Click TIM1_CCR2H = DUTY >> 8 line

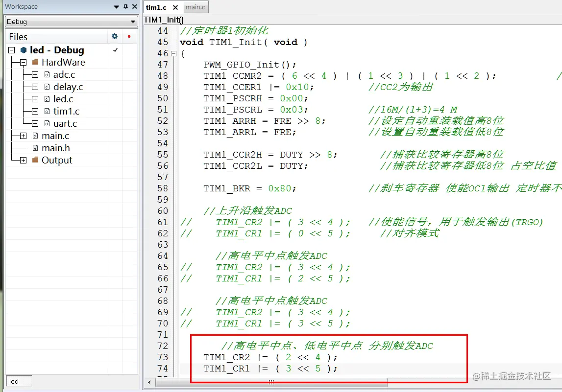(270, 155)
